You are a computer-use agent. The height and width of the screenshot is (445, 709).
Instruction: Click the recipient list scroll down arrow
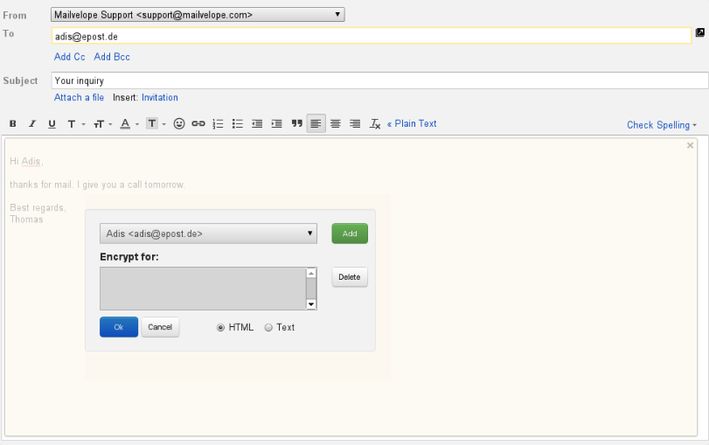point(311,304)
